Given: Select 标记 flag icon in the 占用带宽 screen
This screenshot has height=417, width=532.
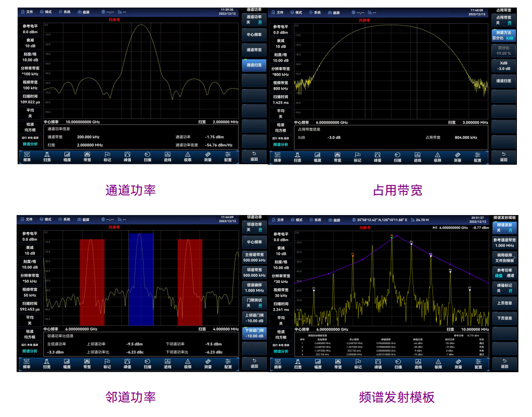Looking at the screenshot, I should (x=357, y=157).
